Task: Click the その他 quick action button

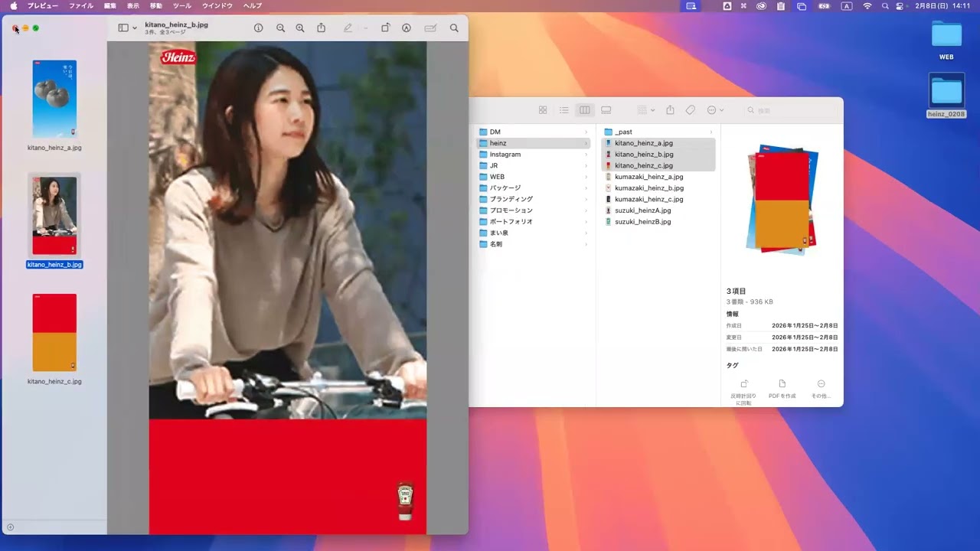Action: 821,389
